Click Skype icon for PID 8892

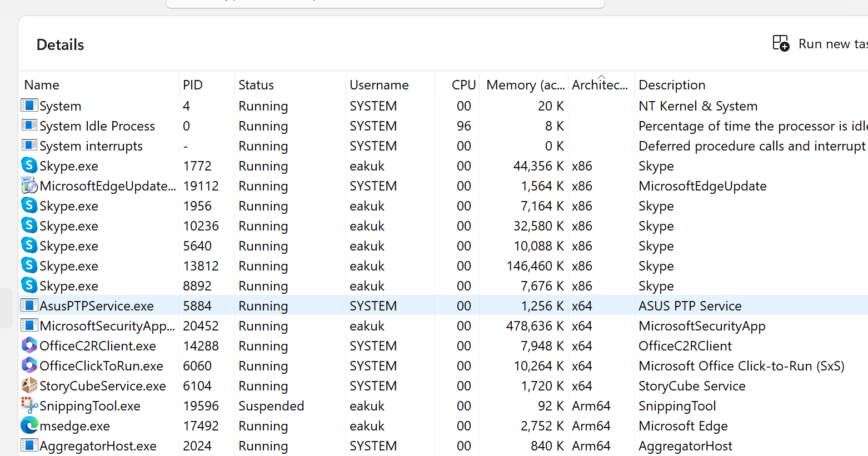[29, 285]
